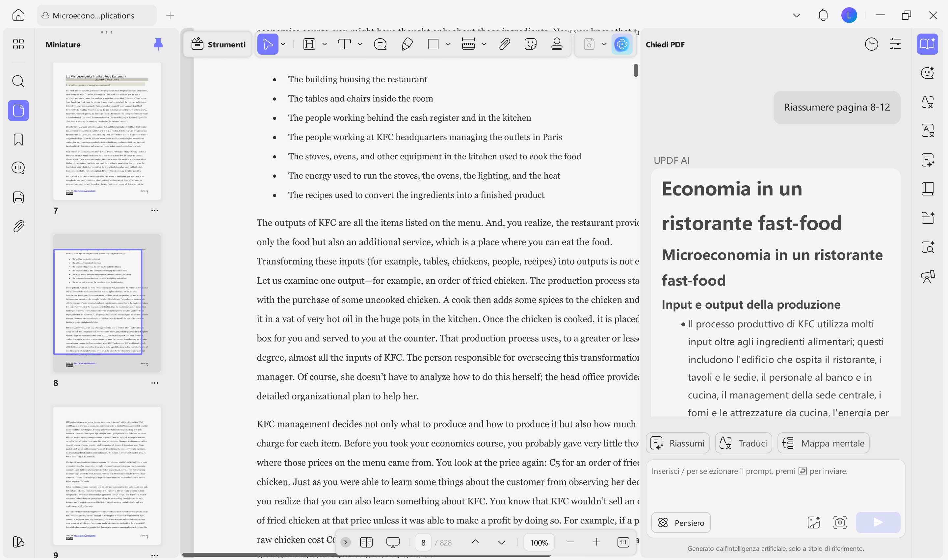
Task: Open the comments panel icon in sidebar
Action: click(x=18, y=168)
